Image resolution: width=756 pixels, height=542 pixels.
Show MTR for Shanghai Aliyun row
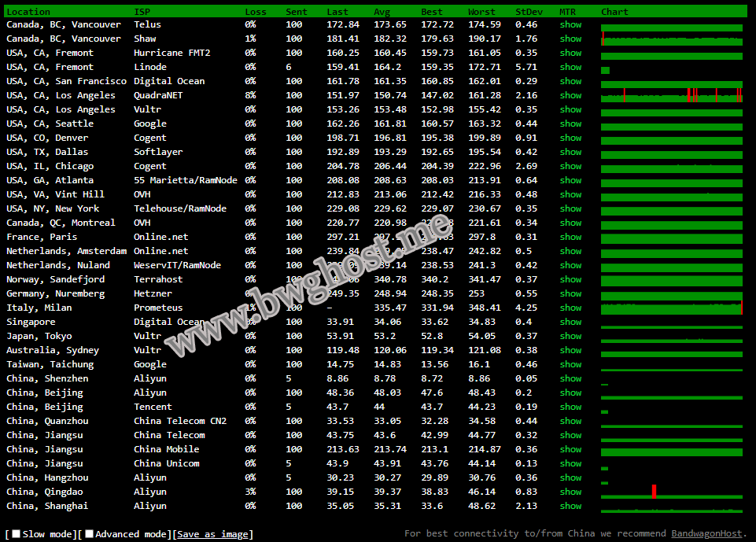pos(570,507)
